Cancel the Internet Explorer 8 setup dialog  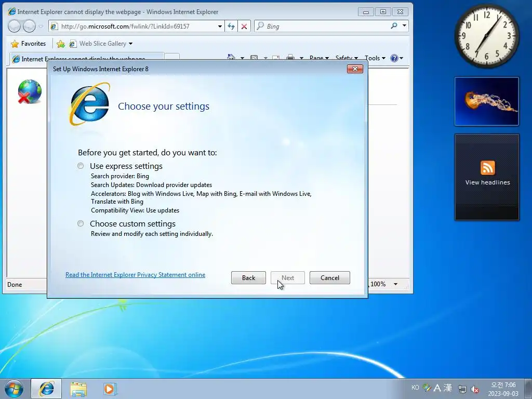(x=329, y=278)
